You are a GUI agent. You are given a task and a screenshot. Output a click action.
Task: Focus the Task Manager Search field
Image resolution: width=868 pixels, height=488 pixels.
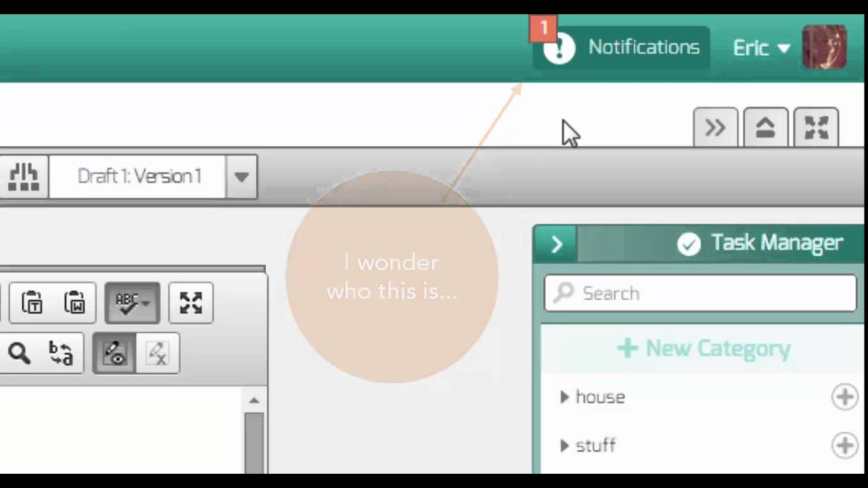click(x=701, y=293)
